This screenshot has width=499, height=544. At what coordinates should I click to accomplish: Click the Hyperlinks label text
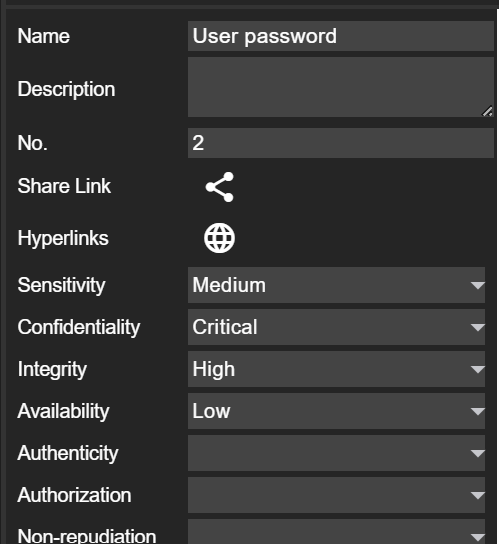pos(63,238)
